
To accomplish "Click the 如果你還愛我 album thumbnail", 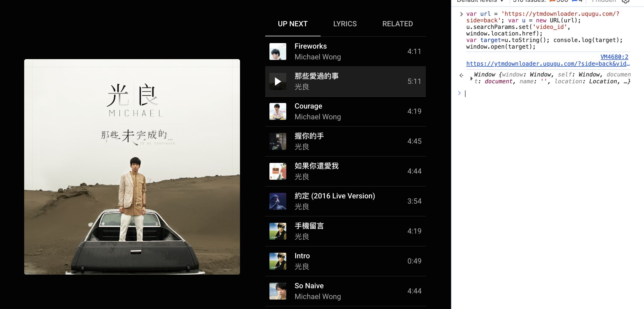I will [x=278, y=171].
